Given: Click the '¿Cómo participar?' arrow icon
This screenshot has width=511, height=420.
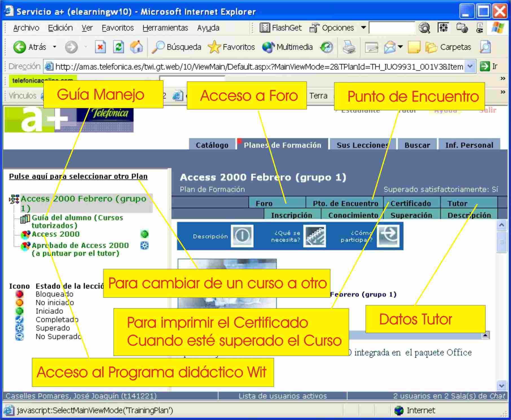Looking at the screenshot, I should pyautogui.click(x=388, y=236).
